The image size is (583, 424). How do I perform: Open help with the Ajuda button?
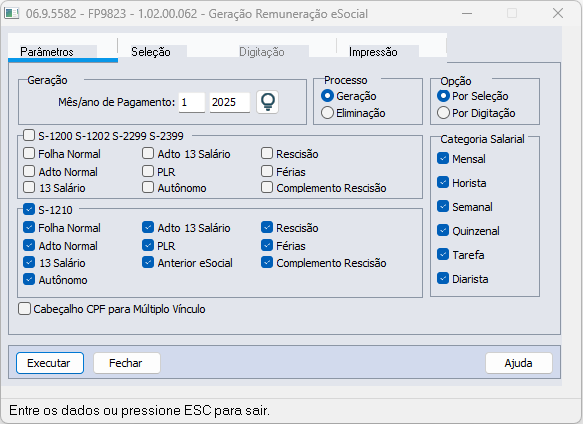[x=519, y=363]
